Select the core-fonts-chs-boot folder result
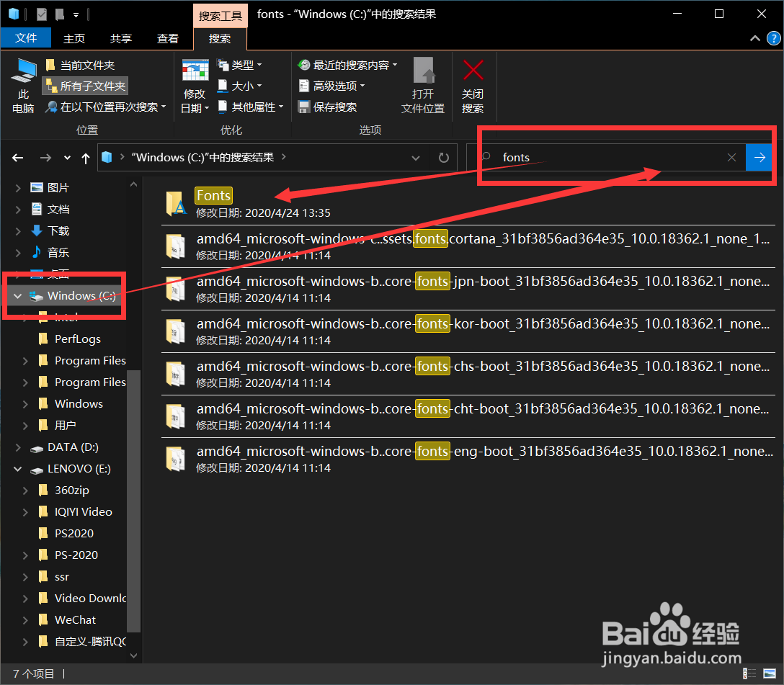This screenshot has height=685, width=784. pyautogui.click(x=468, y=374)
